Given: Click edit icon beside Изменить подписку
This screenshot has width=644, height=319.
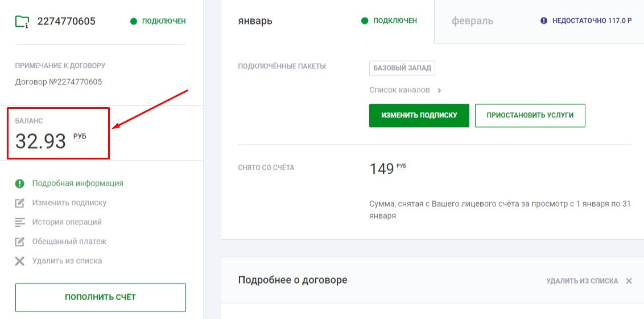Looking at the screenshot, I should 20,203.
